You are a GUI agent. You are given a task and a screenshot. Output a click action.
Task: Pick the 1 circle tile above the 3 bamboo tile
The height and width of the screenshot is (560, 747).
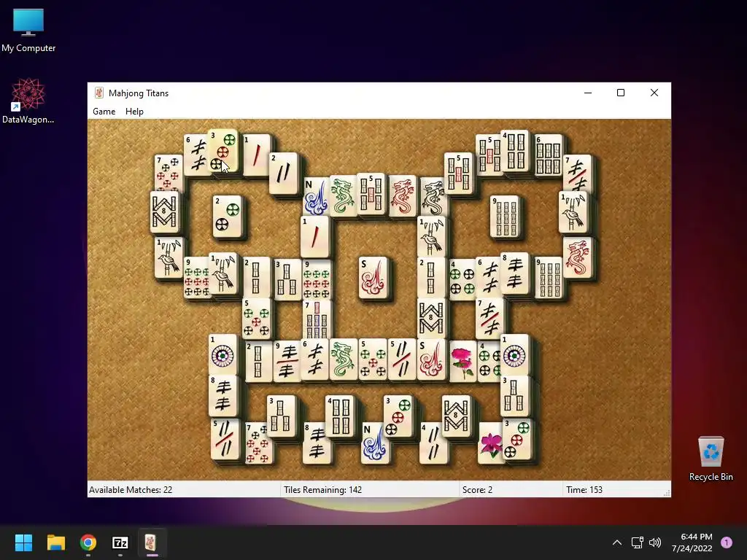pyautogui.click(x=514, y=354)
